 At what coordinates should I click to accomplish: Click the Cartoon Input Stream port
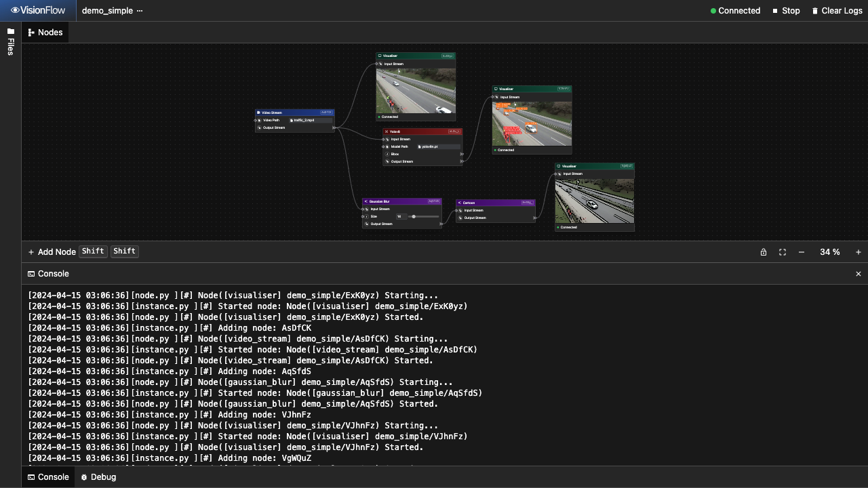(x=456, y=210)
